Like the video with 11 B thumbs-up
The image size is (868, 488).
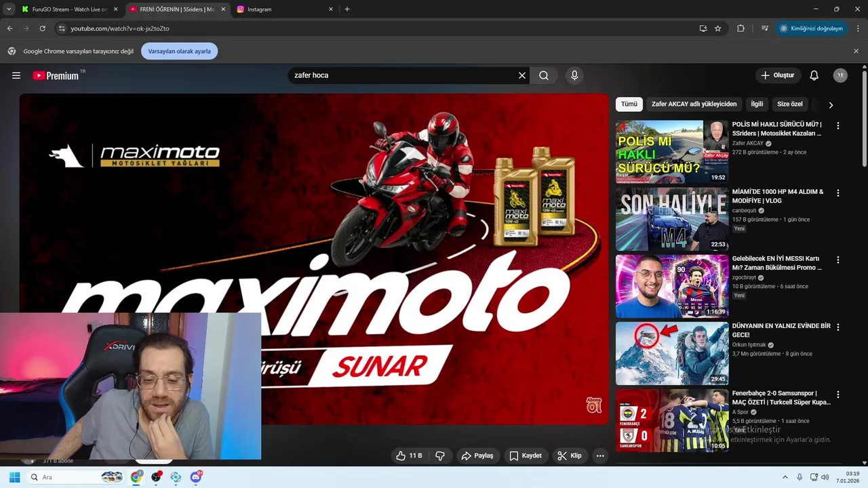(409, 455)
